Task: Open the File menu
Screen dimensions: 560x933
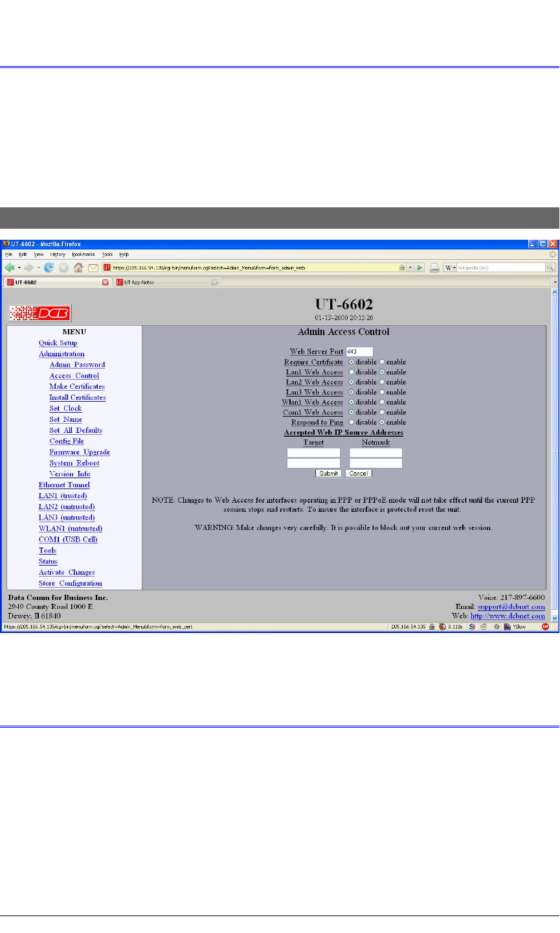Action: coord(9,255)
